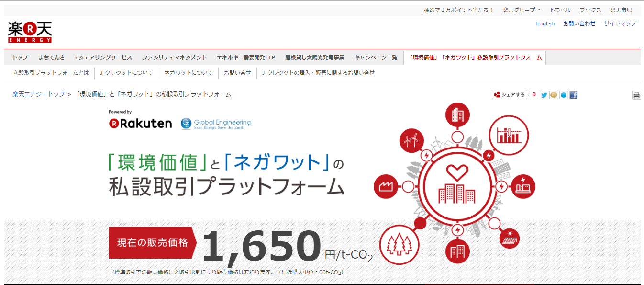Open J-クレジットの購入・販売に関するお問い合せ
The width and height of the screenshot is (644, 285).
pyautogui.click(x=319, y=73)
